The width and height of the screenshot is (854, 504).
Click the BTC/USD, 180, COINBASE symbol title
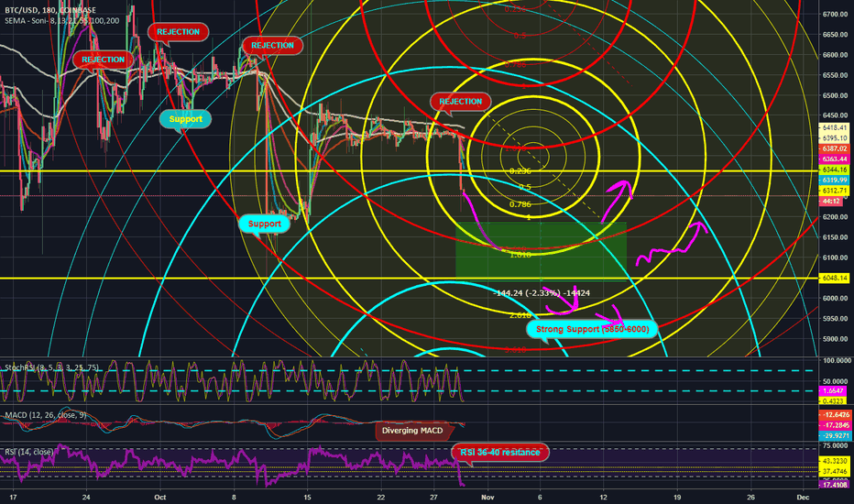[50, 10]
